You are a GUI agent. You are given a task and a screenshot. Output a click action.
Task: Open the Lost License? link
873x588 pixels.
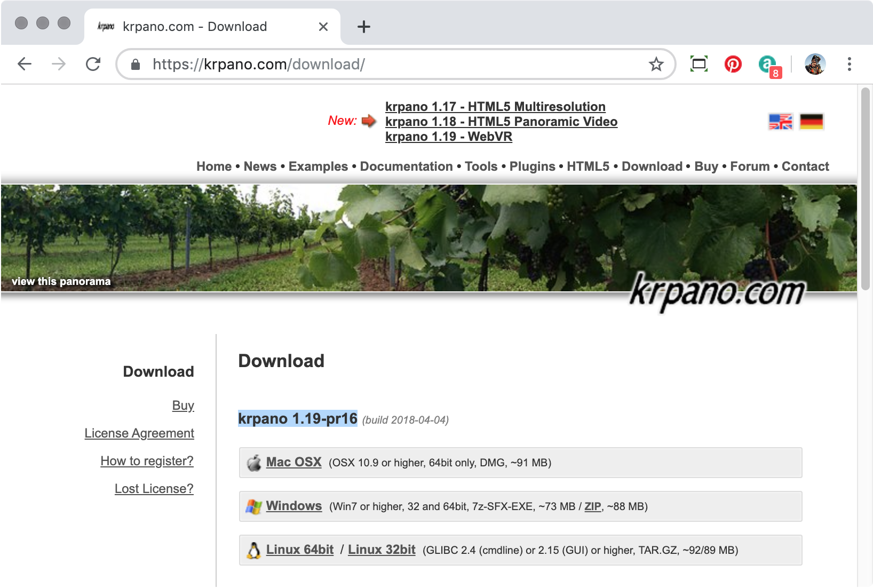click(154, 489)
